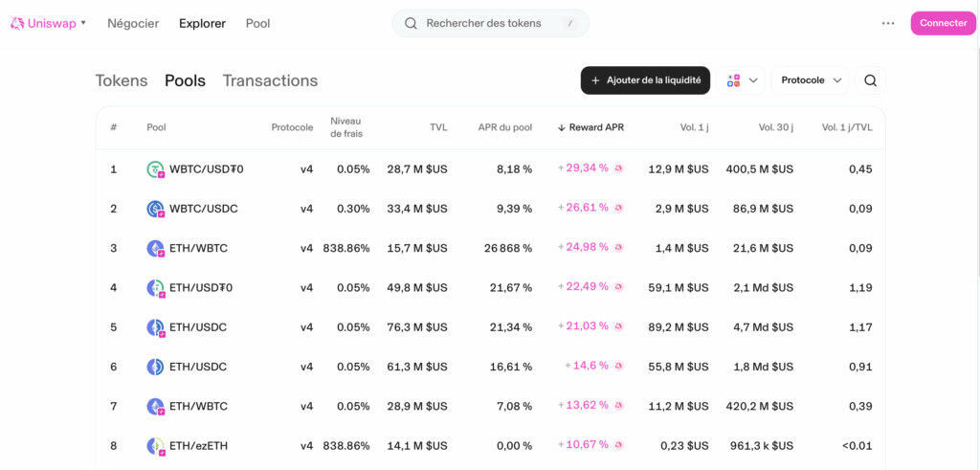Switch to the Tokens tab
980x470 pixels.
click(x=122, y=80)
